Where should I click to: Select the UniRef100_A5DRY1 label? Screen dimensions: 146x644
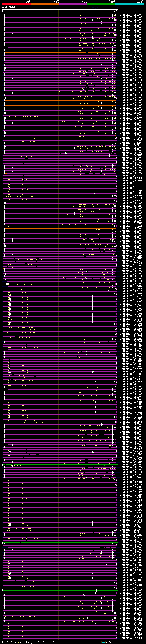[x=131, y=588]
